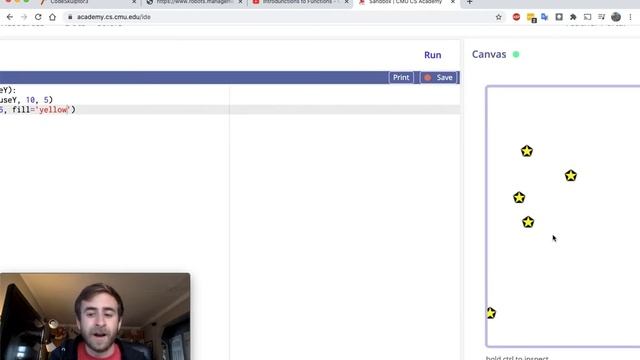This screenshot has height=360, width=640.
Task: Click the webcam video thumbnail
Action: point(95,316)
